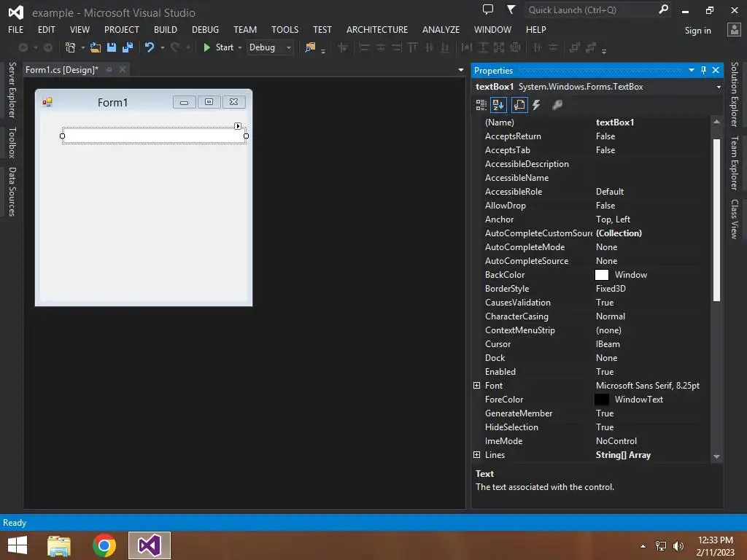Open the Windows Start menu
747x560 pixels.
[x=18, y=545]
